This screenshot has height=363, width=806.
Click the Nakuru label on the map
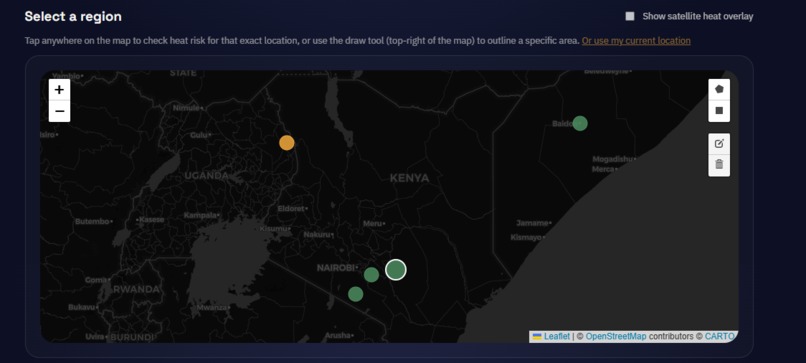(x=317, y=234)
